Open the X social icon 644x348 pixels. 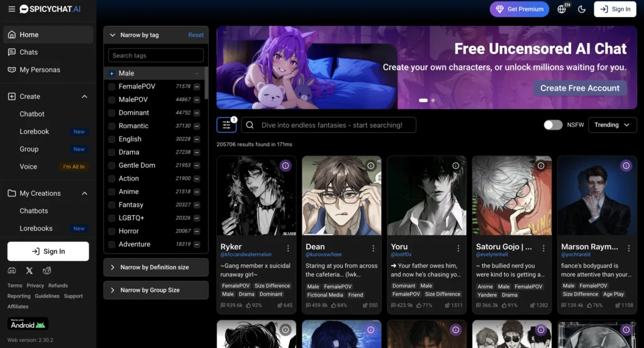[x=29, y=271]
